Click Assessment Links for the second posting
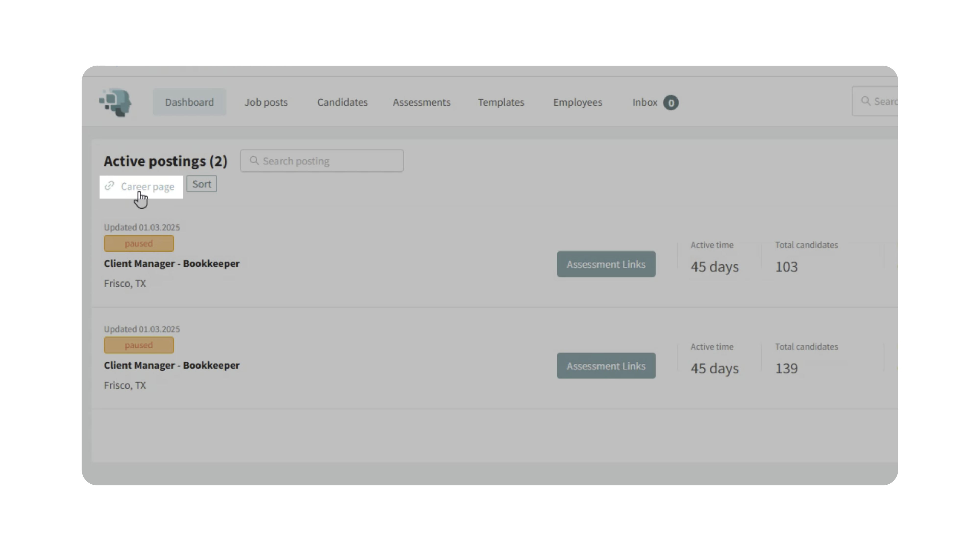Screen dimensions: 980x551 point(606,366)
